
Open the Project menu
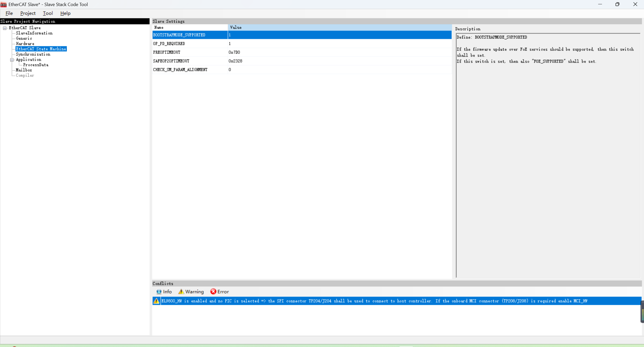coord(28,13)
